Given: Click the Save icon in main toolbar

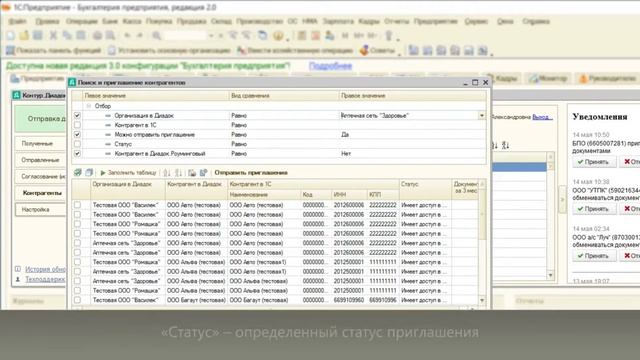Looking at the screenshot, I should point(38,36).
